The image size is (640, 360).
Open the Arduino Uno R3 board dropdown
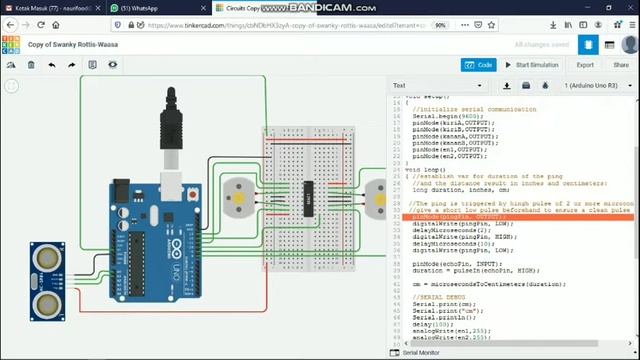click(x=598, y=86)
